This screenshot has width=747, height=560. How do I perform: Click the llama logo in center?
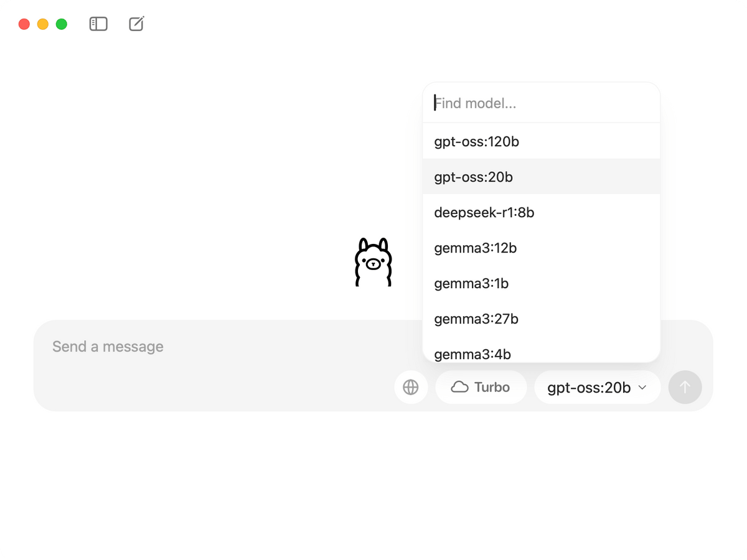point(373,262)
